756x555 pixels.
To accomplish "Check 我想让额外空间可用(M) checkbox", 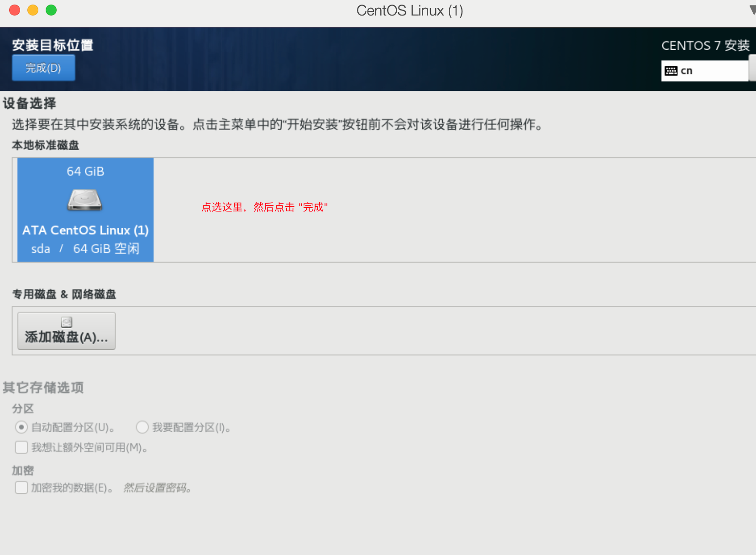I will coord(21,447).
